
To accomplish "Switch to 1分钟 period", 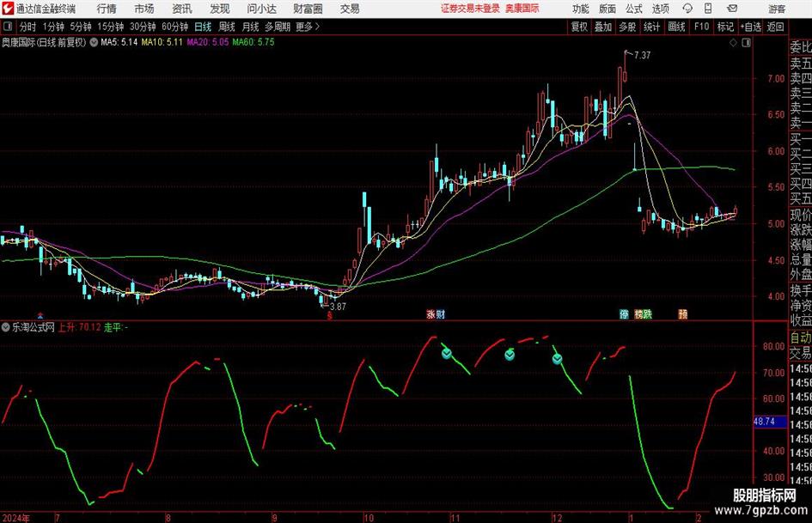I will pyautogui.click(x=53, y=27).
